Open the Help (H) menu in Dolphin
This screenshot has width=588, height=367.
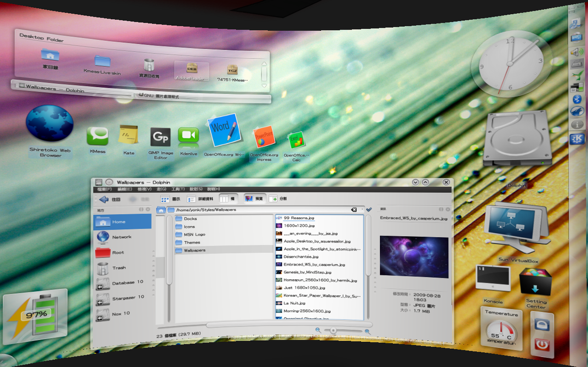pos(214,190)
